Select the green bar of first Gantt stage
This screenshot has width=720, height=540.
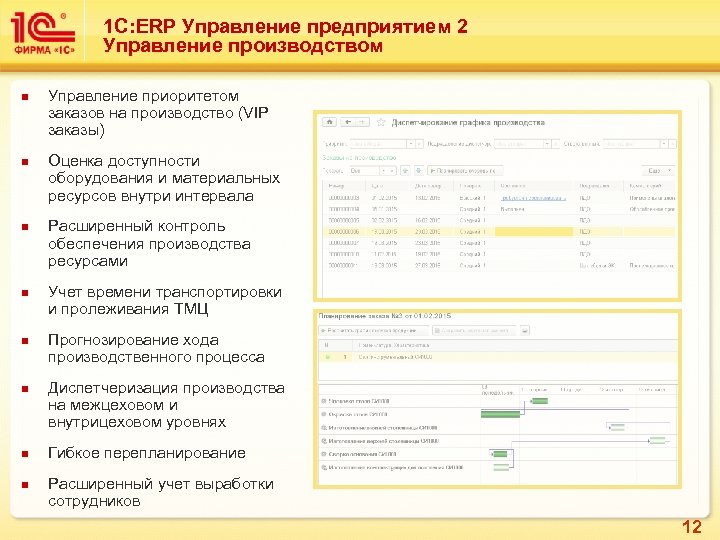coord(540,401)
